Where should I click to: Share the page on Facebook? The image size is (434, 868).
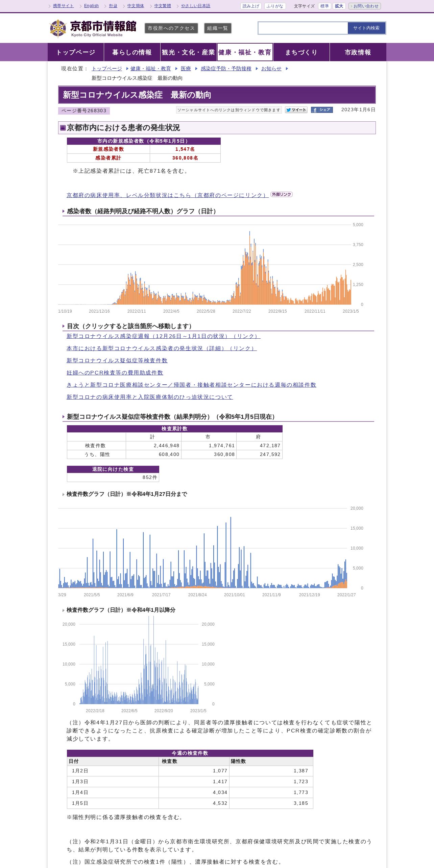[322, 110]
